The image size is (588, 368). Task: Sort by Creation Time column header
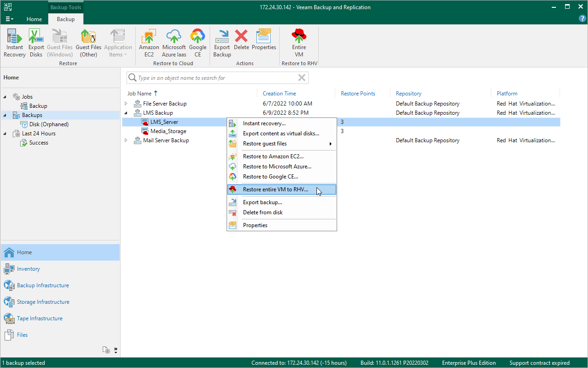pos(279,94)
